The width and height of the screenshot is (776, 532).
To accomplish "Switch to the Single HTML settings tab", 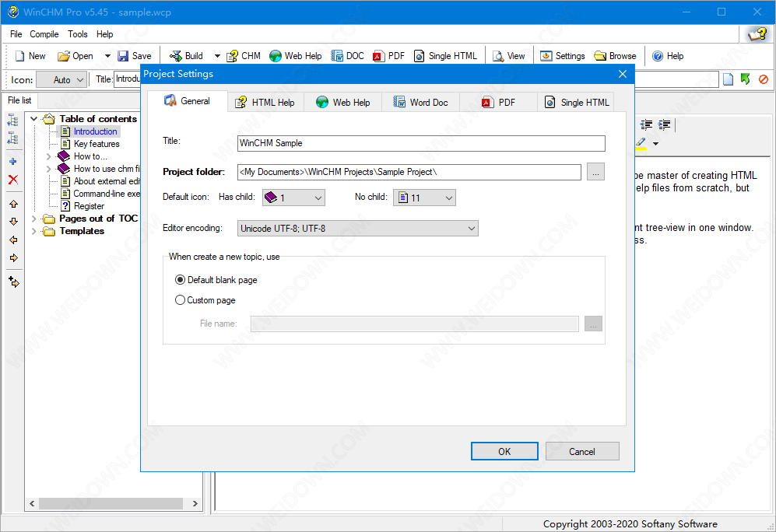I will point(576,103).
